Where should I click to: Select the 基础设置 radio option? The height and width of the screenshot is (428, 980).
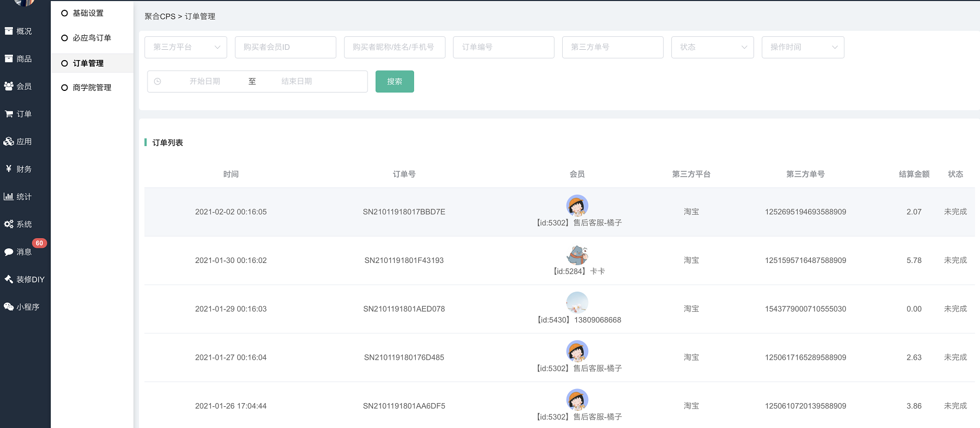pos(65,13)
